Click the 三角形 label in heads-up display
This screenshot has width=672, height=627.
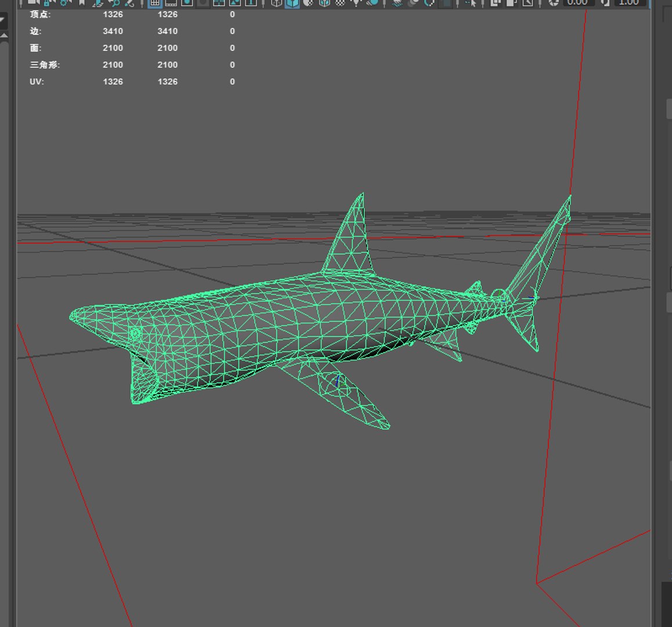(x=45, y=65)
